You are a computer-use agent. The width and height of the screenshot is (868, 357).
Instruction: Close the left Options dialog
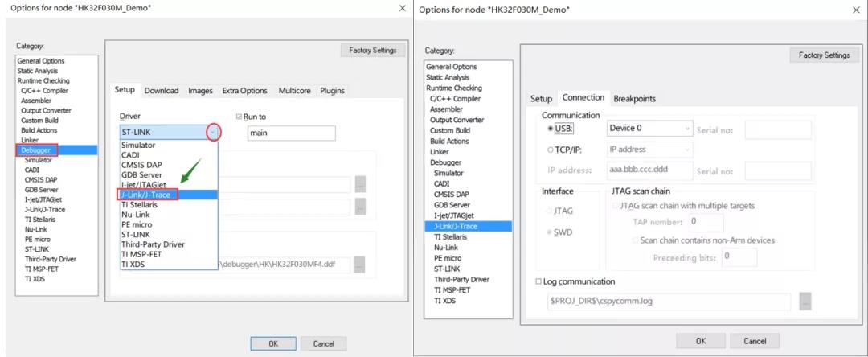tap(403, 8)
